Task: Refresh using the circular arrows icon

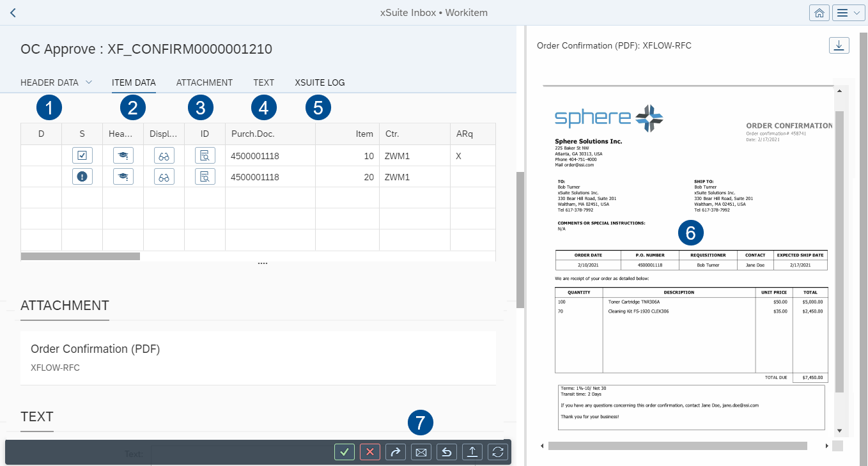Action: pyautogui.click(x=498, y=451)
